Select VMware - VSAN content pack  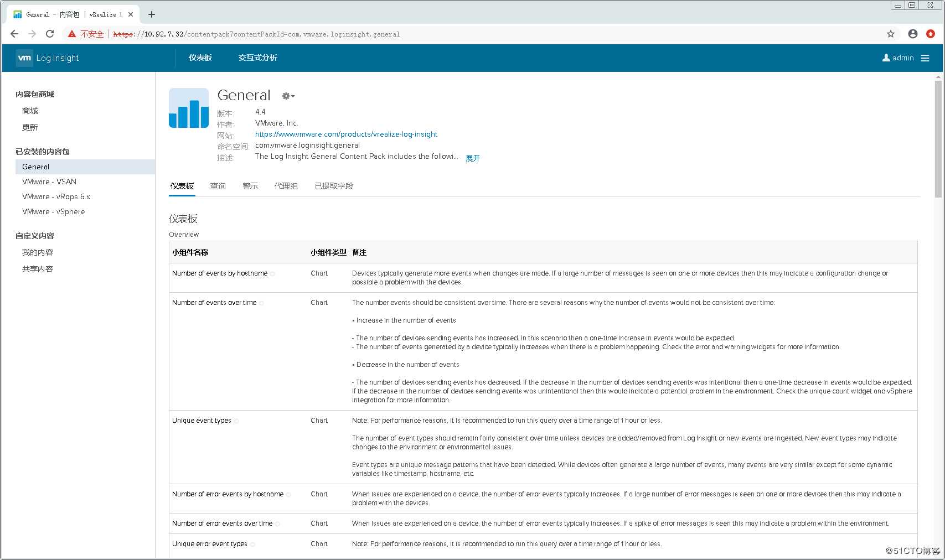[x=49, y=182]
